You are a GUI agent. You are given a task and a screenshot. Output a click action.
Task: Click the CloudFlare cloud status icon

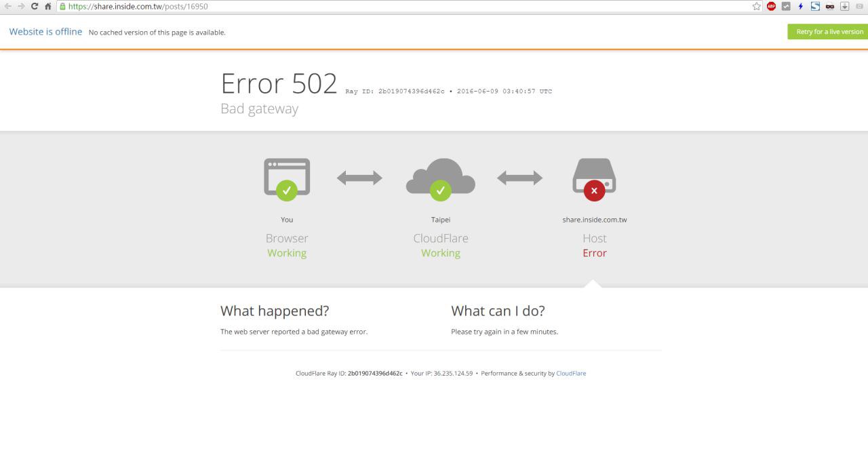pyautogui.click(x=441, y=180)
